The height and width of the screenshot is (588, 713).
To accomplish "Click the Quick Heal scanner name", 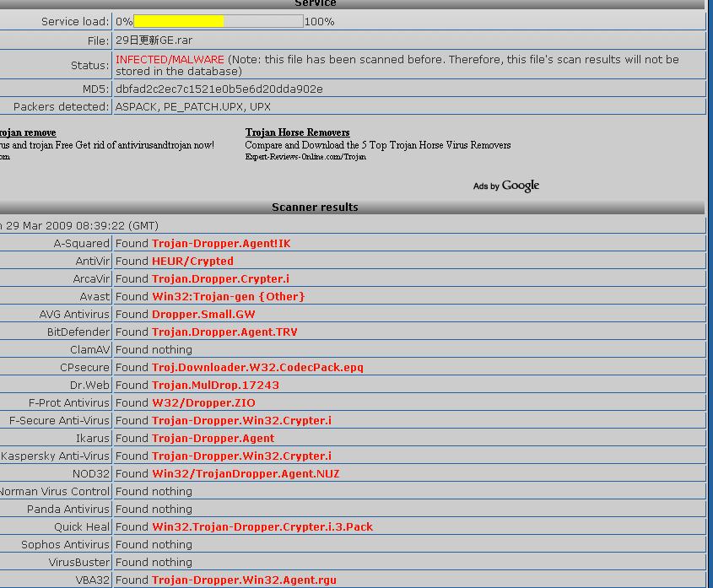I will point(82,527).
